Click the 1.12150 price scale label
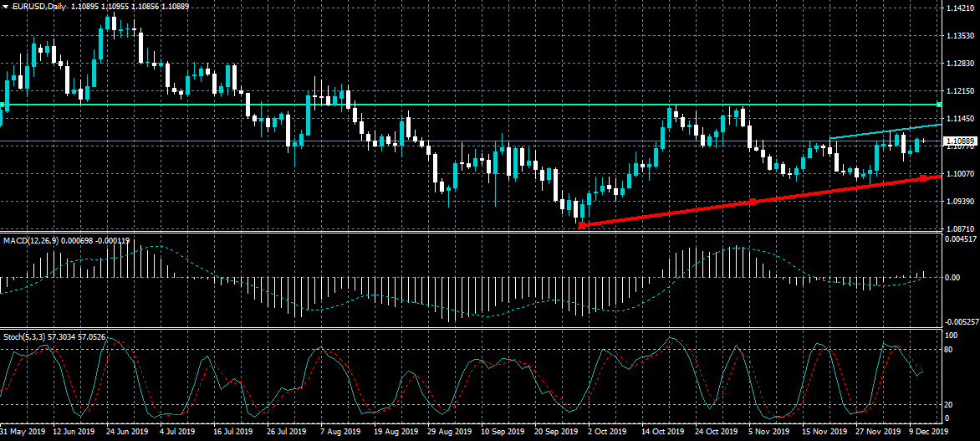Screen dimensions: 980x441 (959, 90)
